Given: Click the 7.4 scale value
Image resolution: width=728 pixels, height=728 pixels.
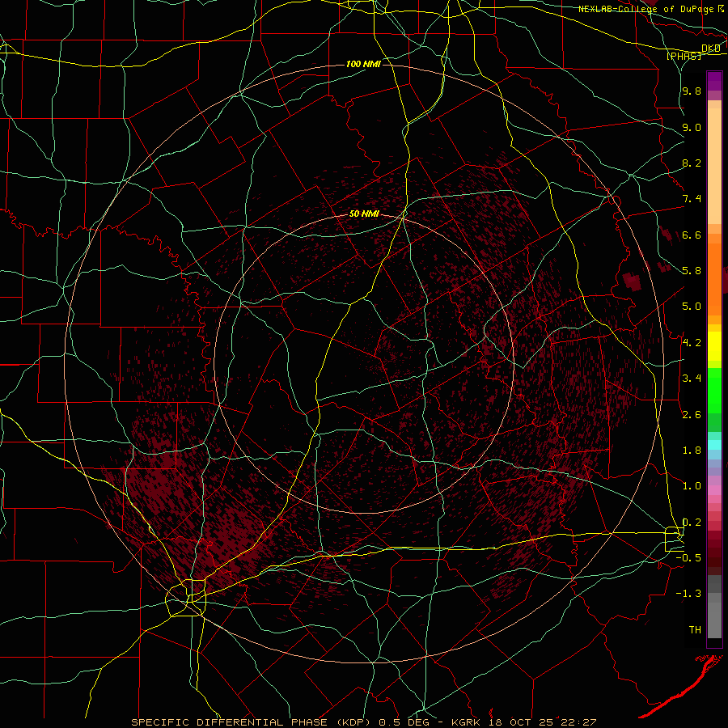Looking at the screenshot, I should 692,199.
